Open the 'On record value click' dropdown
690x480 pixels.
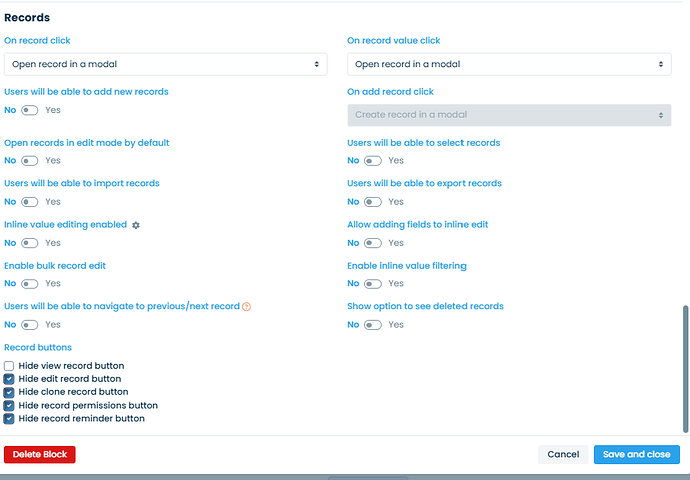click(508, 64)
